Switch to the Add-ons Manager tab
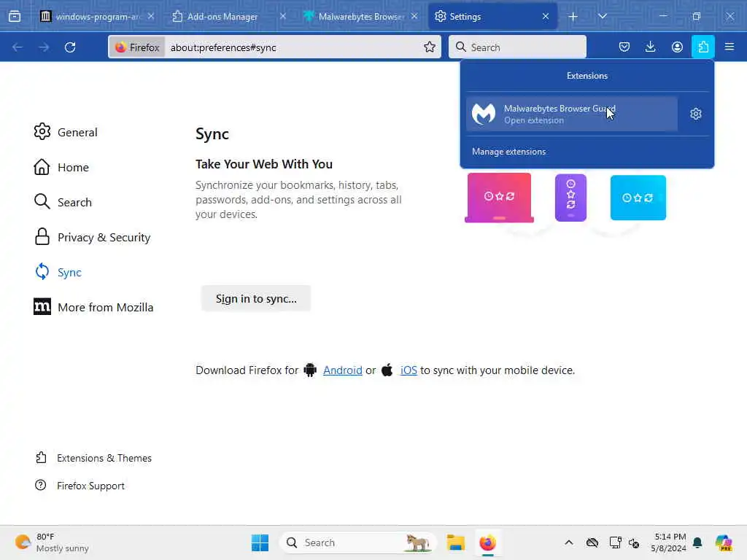 230,17
